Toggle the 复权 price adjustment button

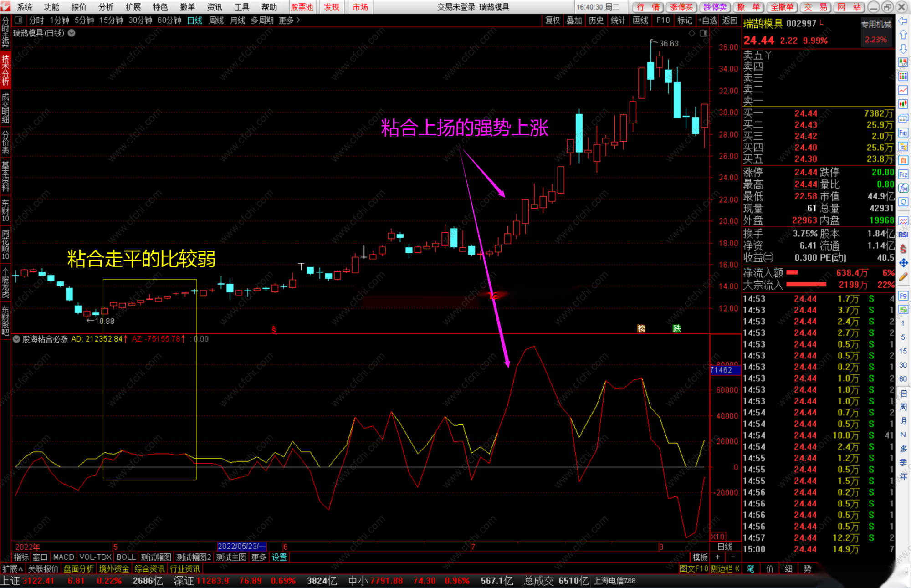click(552, 20)
